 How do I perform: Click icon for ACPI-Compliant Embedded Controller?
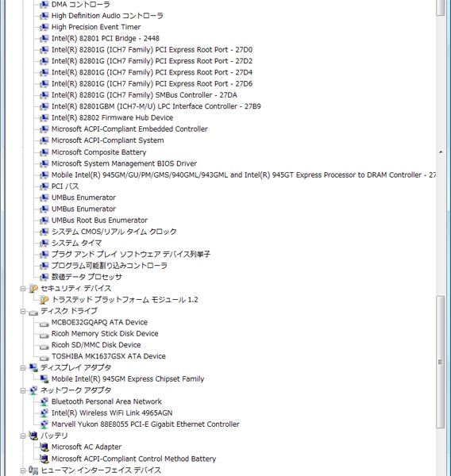44,129
